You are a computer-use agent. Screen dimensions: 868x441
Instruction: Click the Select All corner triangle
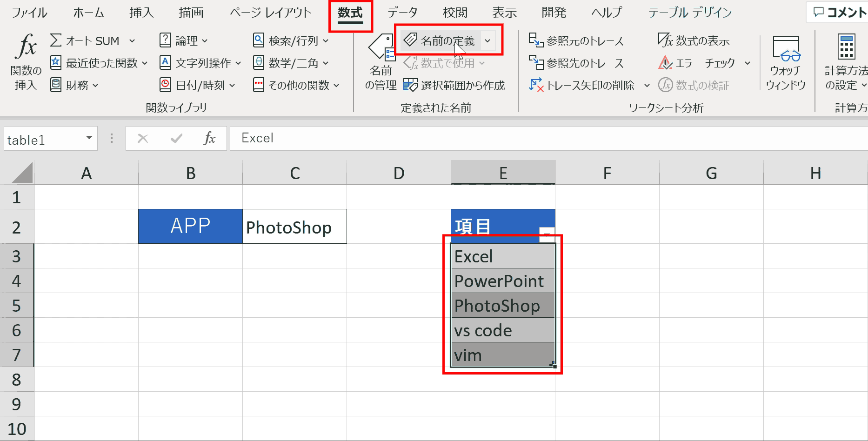[x=22, y=173]
